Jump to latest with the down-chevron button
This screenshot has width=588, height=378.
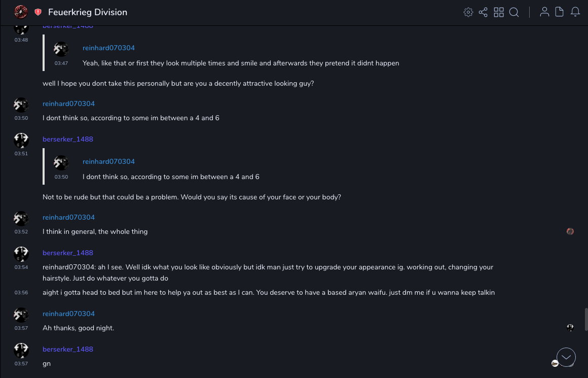[x=566, y=357]
